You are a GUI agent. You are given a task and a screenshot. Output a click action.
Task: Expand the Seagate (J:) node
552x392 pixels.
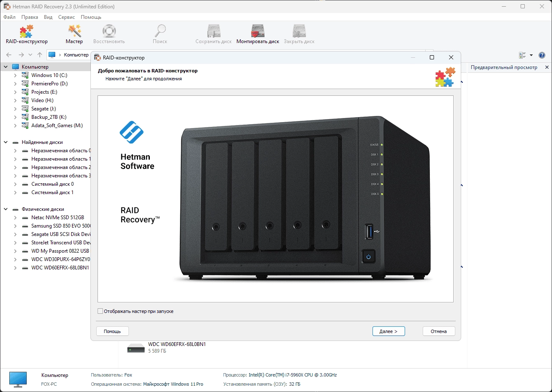pyautogui.click(x=15, y=109)
